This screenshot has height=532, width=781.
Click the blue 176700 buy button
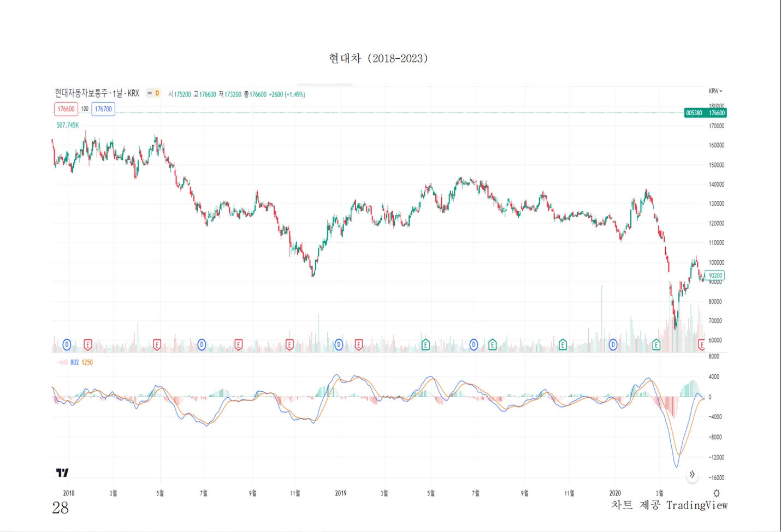point(103,109)
